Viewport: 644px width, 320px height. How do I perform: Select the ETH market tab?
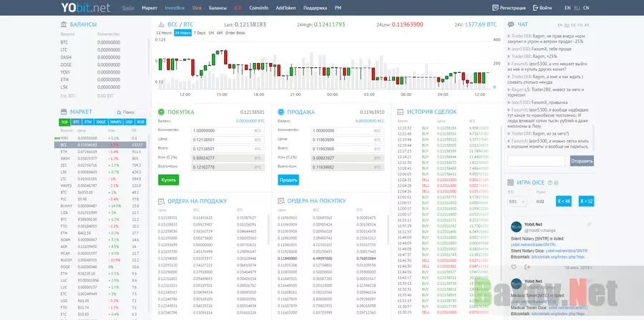pos(88,122)
